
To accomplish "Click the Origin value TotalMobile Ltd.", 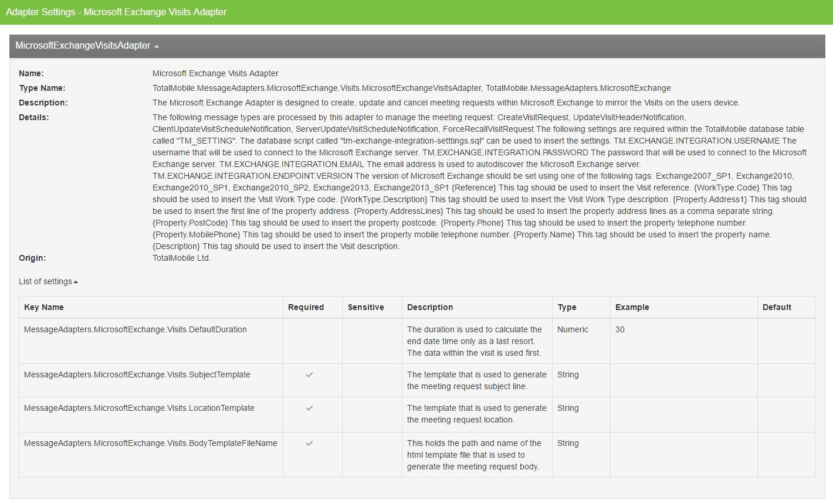I will pyautogui.click(x=181, y=258).
